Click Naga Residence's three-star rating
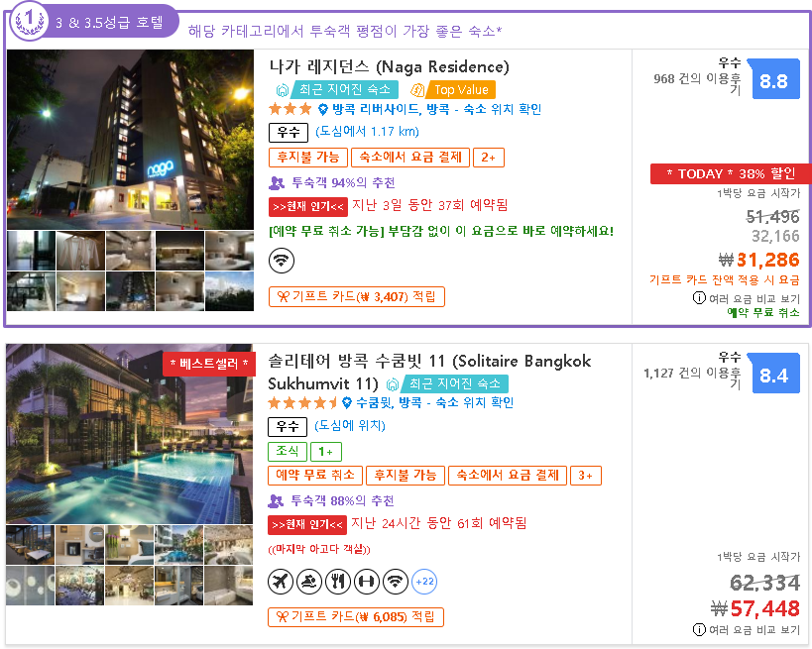 tap(290, 109)
